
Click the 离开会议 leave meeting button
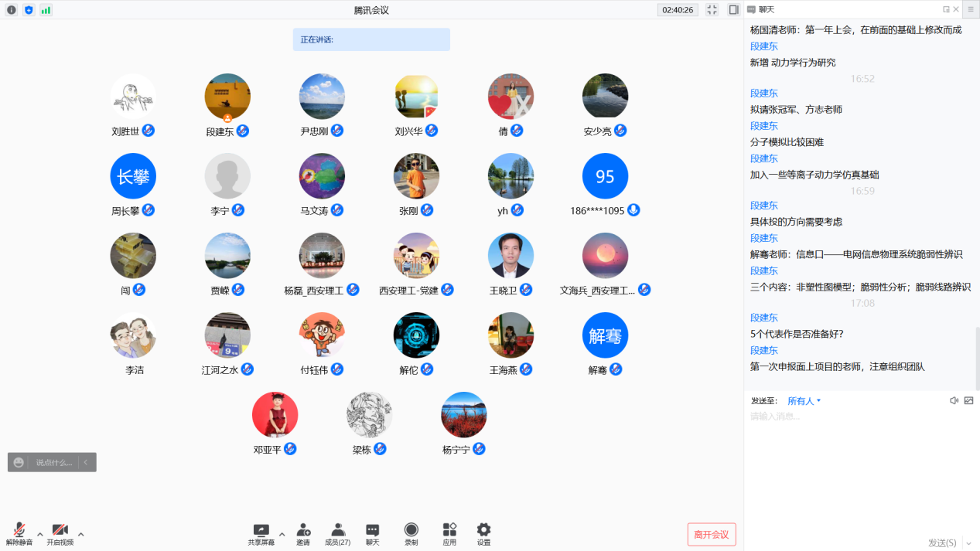coord(711,535)
